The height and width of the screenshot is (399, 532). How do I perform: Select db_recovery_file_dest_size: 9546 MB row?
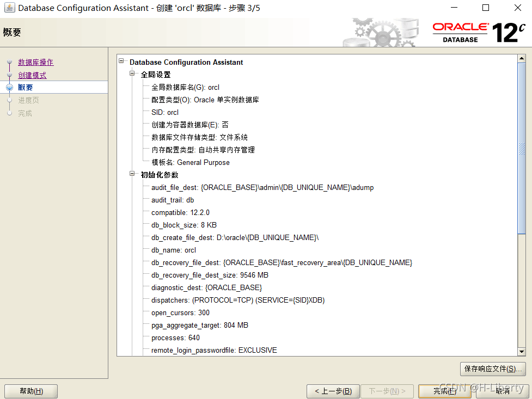click(x=210, y=275)
